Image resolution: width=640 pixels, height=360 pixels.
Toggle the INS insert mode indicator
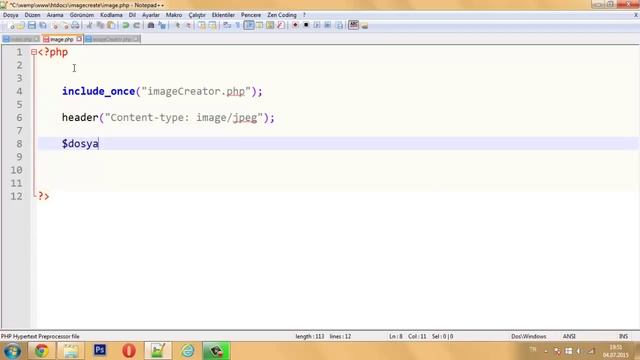[x=623, y=336]
